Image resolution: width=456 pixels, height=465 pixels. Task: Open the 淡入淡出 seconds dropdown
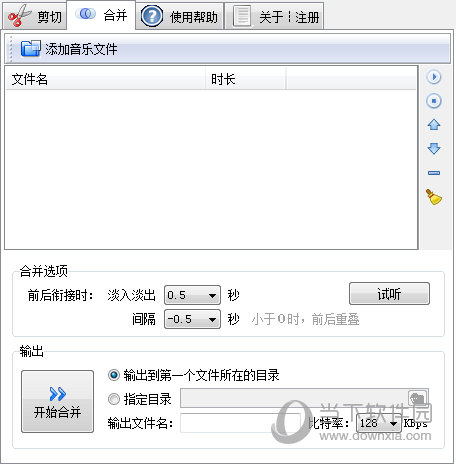[x=192, y=295]
